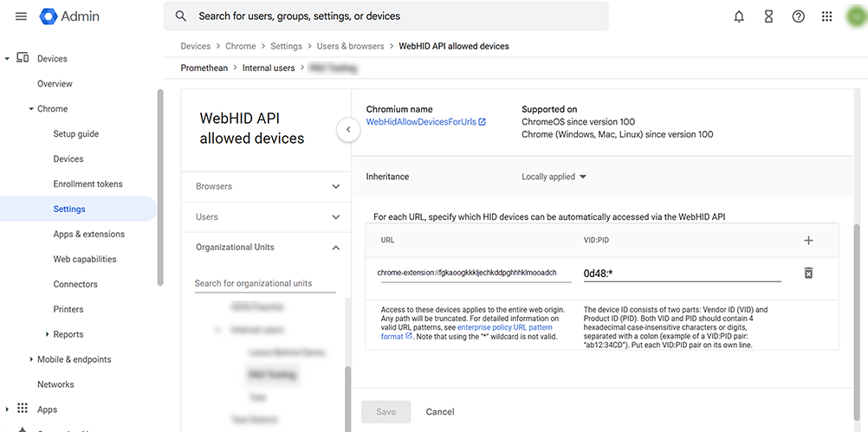868x432 pixels.
Task: Open the notifications bell
Action: coord(739,16)
